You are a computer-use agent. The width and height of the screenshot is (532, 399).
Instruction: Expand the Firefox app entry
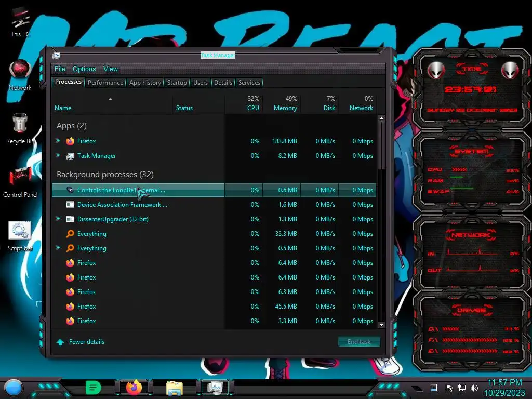[x=58, y=141]
